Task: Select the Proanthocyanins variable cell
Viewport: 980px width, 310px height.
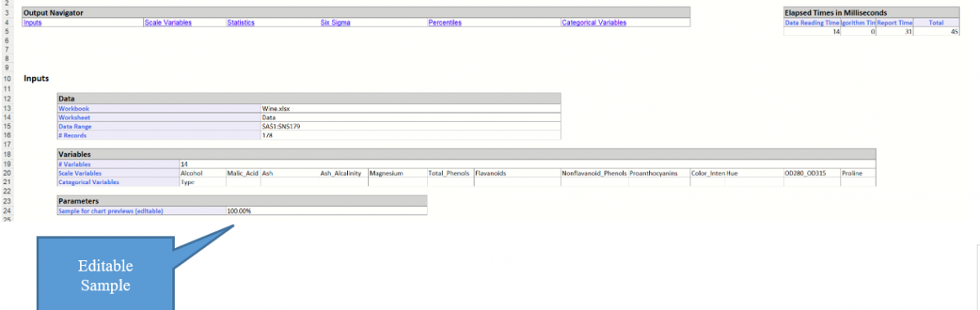Action: click(659, 173)
